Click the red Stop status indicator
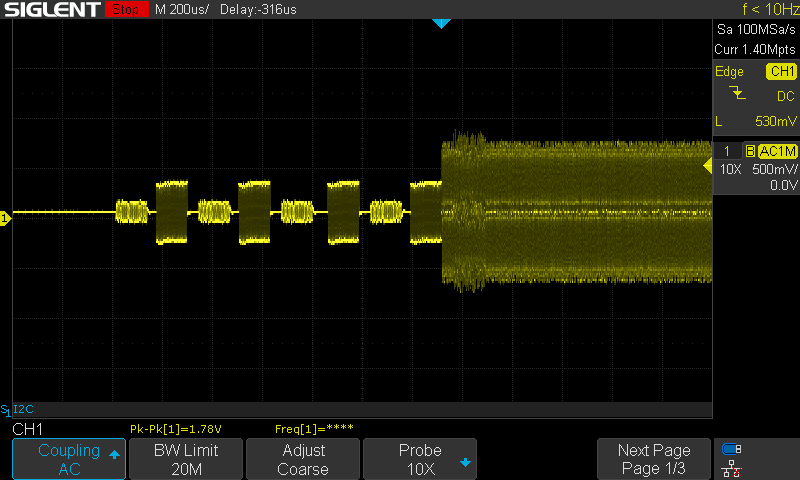The width and height of the screenshot is (800, 480). [x=126, y=9]
